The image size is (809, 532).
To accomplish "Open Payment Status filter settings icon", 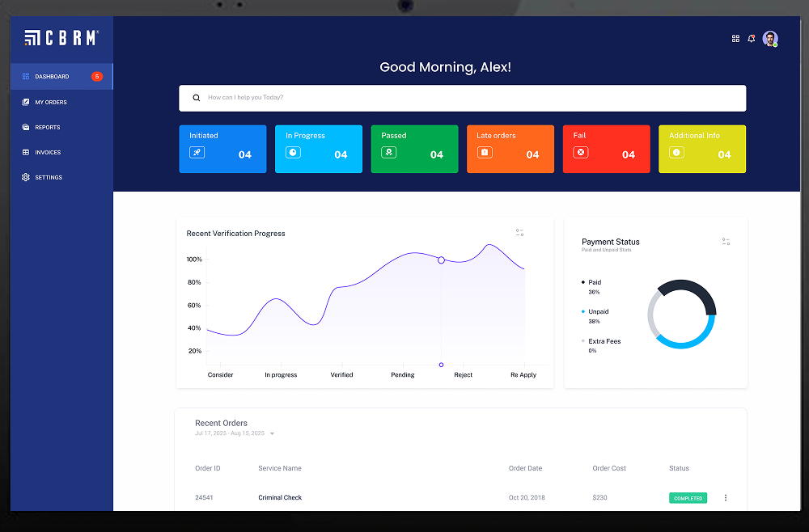I will [726, 242].
